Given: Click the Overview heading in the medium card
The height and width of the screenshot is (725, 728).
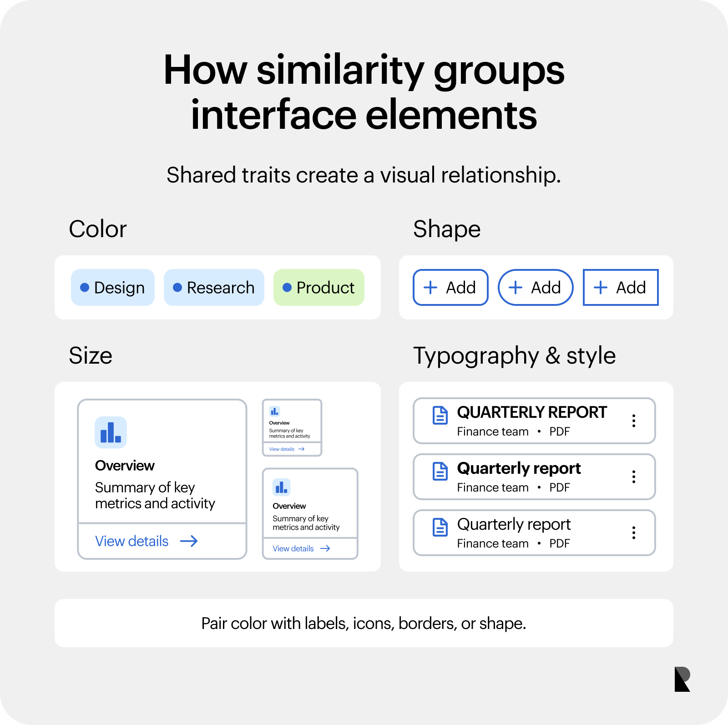Looking at the screenshot, I should click(x=289, y=506).
